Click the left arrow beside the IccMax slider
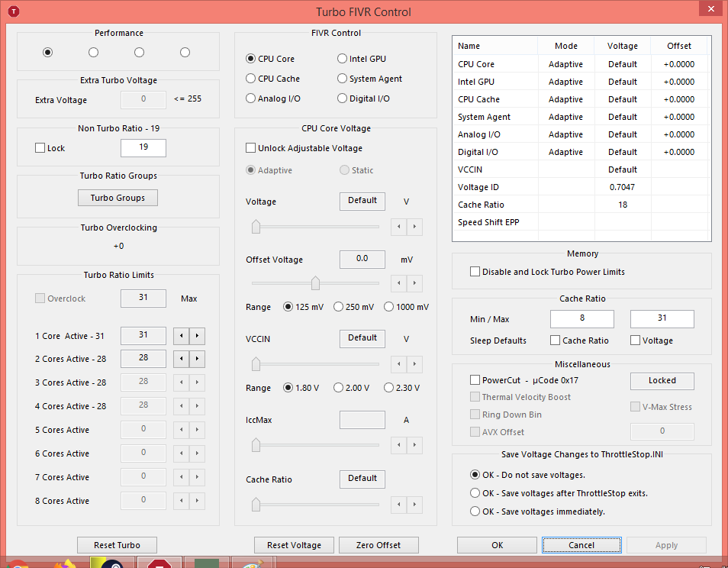This screenshot has height=568, width=728. tap(399, 445)
